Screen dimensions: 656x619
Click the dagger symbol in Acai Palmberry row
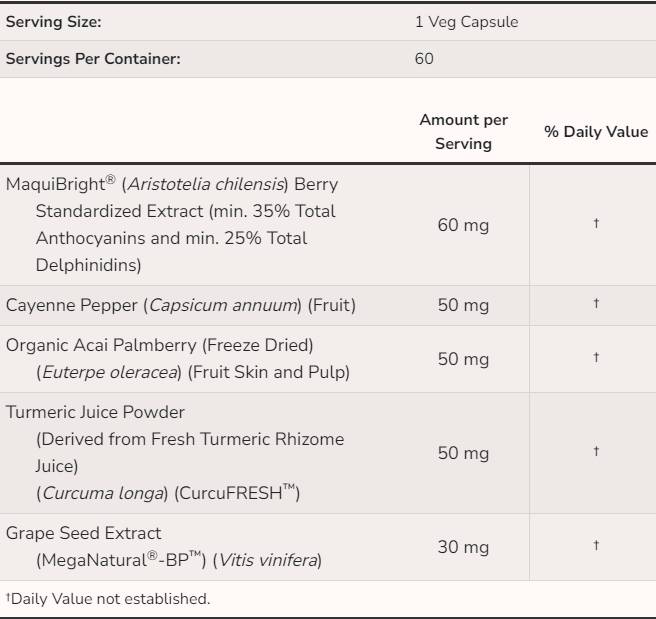[x=596, y=357]
